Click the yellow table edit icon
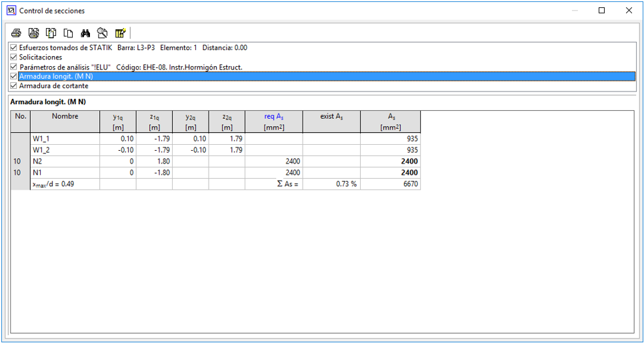644x343 pixels. pos(120,33)
